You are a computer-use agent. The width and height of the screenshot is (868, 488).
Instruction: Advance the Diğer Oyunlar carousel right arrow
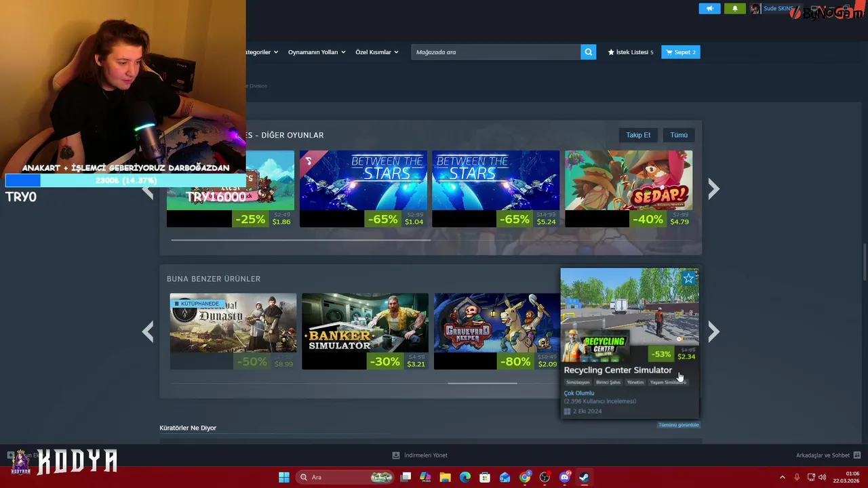[x=713, y=189]
